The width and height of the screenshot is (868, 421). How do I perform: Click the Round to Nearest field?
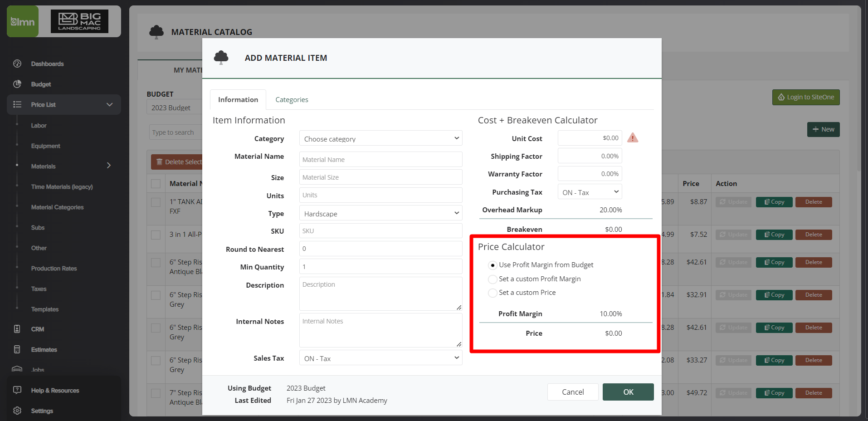click(x=380, y=249)
